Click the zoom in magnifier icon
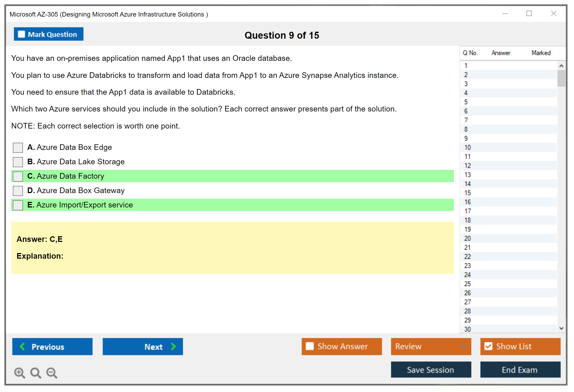 pyautogui.click(x=19, y=373)
